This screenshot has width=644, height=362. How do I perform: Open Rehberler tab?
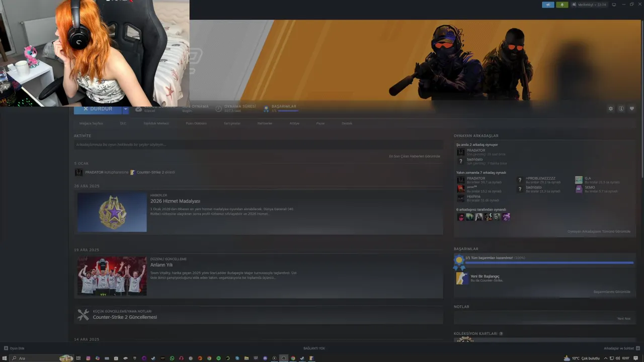(x=265, y=123)
